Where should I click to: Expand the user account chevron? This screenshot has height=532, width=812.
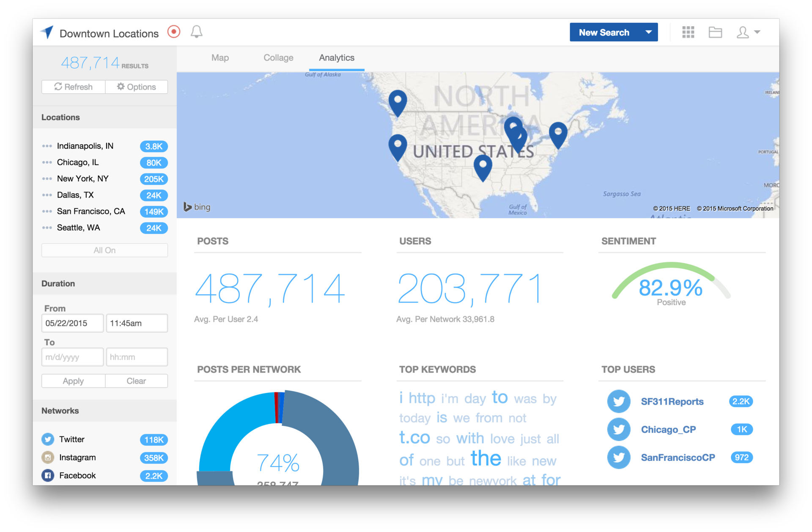coord(757,32)
